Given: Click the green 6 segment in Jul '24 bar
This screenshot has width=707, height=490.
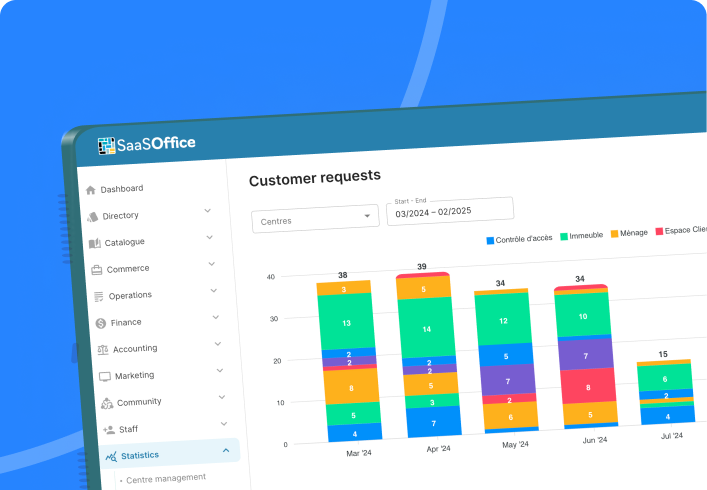Looking at the screenshot, I should 665,378.
